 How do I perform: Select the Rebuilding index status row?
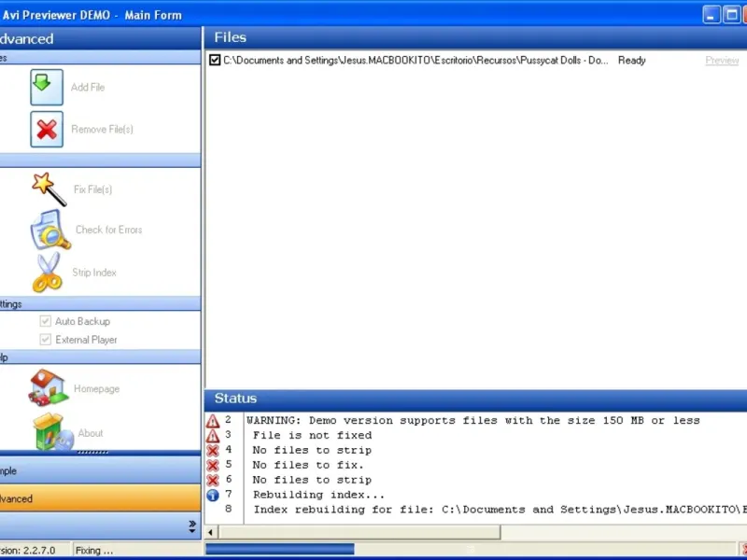(318, 495)
